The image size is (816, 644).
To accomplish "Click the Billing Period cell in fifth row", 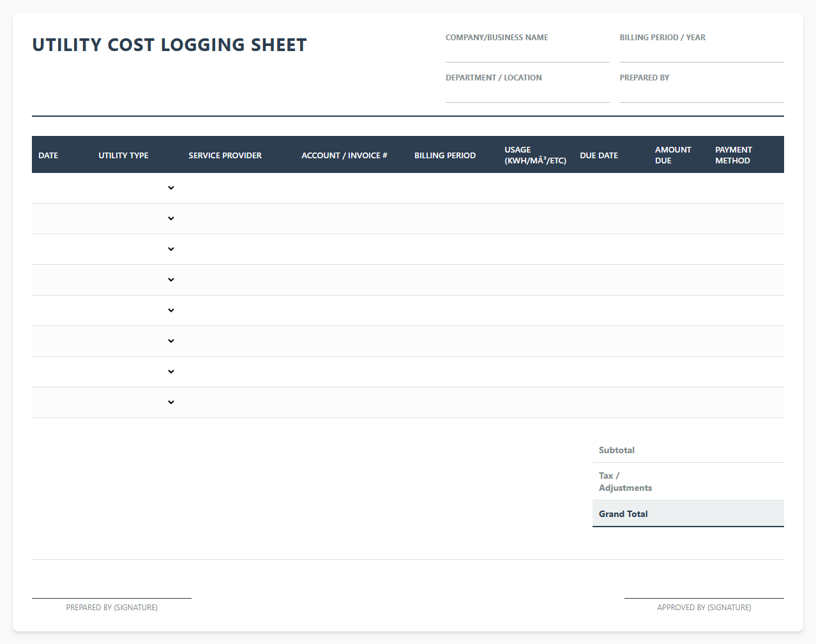I will tap(453, 310).
